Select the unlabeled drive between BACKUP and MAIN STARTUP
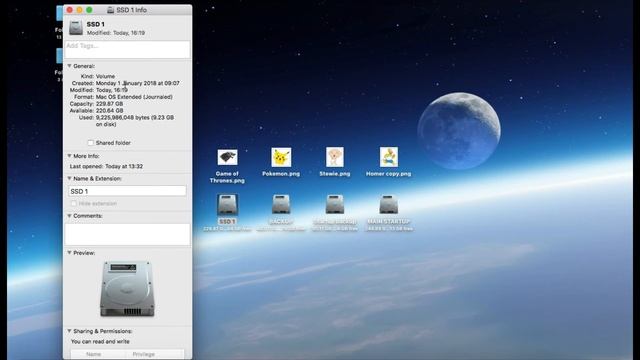 click(335, 204)
